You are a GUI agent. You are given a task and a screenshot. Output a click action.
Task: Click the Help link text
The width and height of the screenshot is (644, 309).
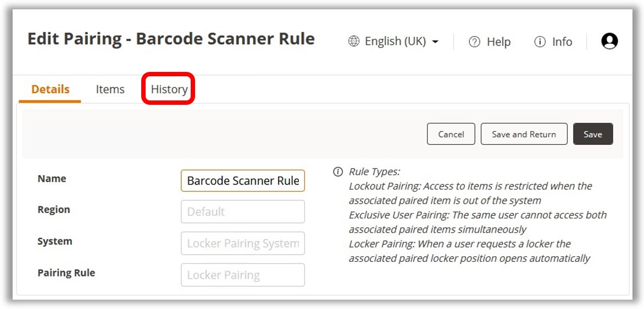point(498,42)
